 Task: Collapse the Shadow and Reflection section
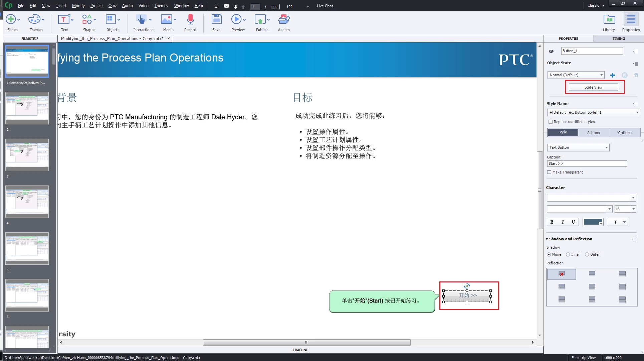coord(547,239)
